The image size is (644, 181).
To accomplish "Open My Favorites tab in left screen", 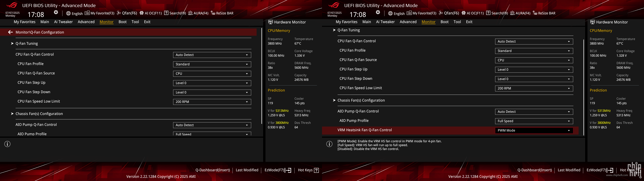I will (24, 22).
